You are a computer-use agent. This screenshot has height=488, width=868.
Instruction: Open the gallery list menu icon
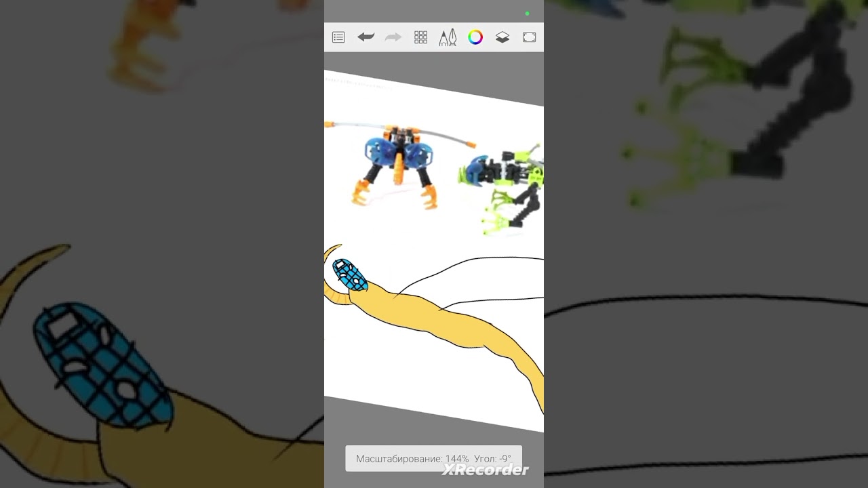[338, 37]
